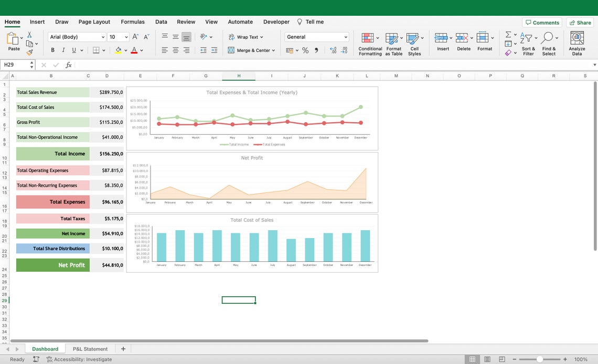Toggle italic formatting
This screenshot has width=598, height=364.
[63, 49]
